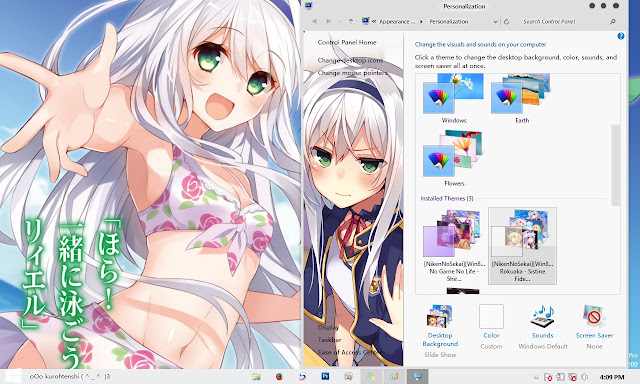
Task: Open Screen Saver settings icon
Action: 594,317
